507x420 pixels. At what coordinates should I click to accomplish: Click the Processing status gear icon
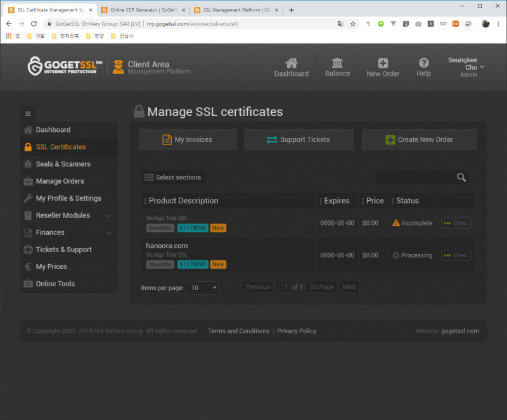point(395,255)
